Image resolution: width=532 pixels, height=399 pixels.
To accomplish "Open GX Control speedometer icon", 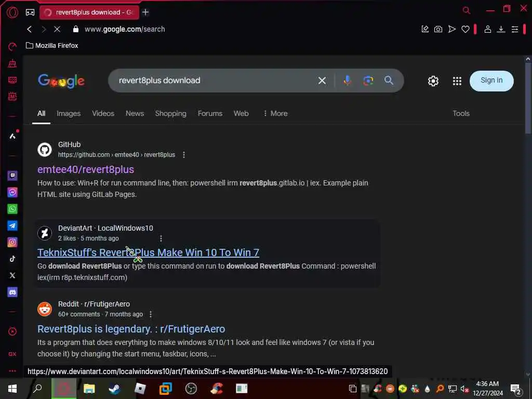I will pyautogui.click(x=12, y=46).
